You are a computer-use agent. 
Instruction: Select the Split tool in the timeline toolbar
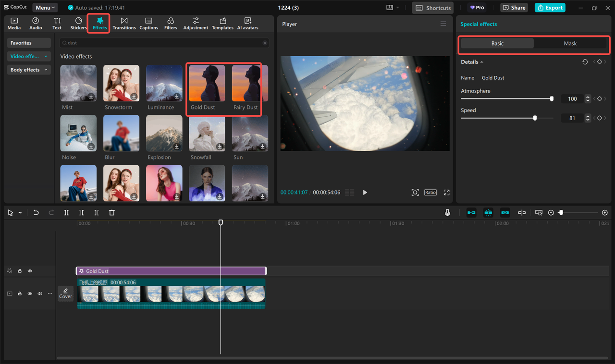(66, 212)
